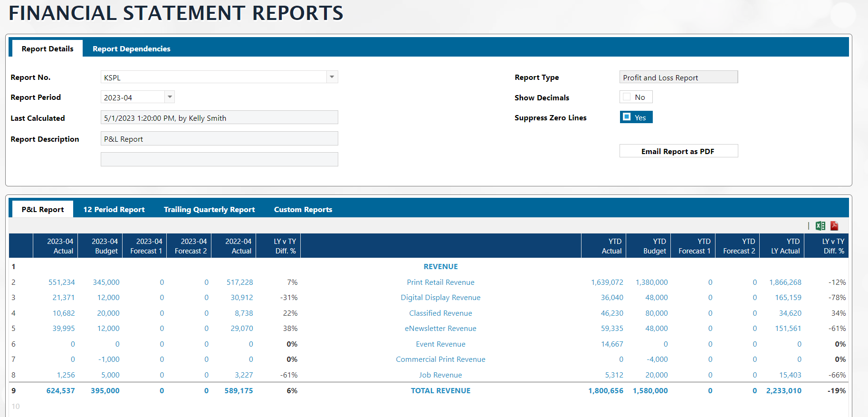Select the Trailing Quarterly Report tab

209,209
